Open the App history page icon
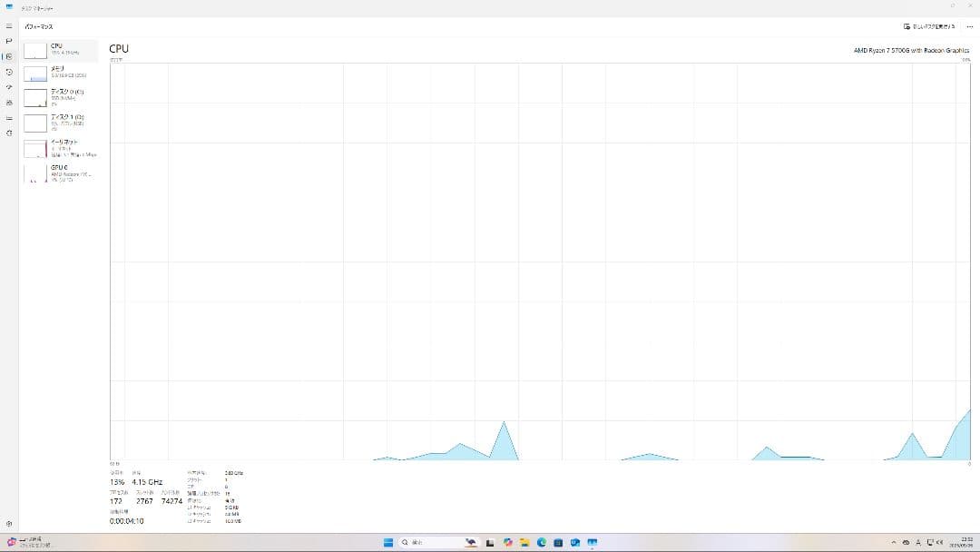 click(x=9, y=72)
